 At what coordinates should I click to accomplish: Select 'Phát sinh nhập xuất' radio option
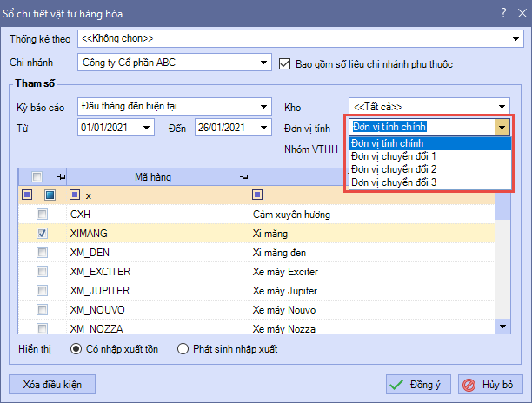(x=183, y=349)
